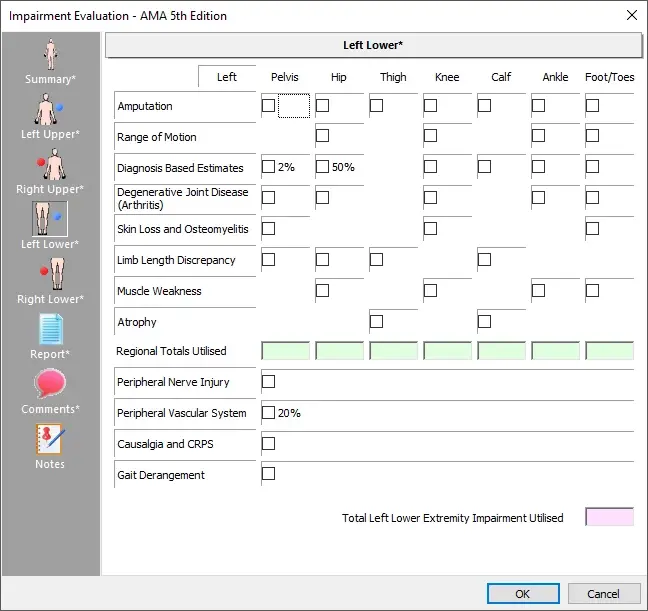Tick Amputation checkbox under Calf
This screenshot has width=648, height=611.
coord(484,105)
